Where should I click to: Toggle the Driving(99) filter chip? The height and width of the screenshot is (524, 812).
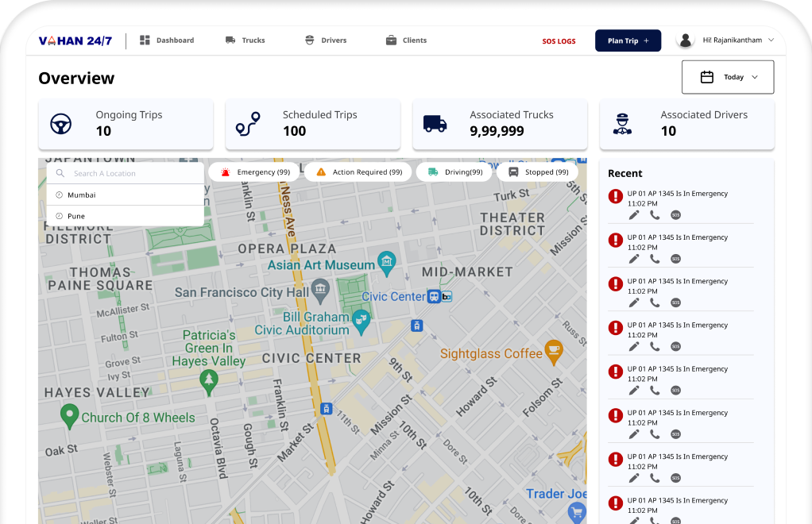454,172
